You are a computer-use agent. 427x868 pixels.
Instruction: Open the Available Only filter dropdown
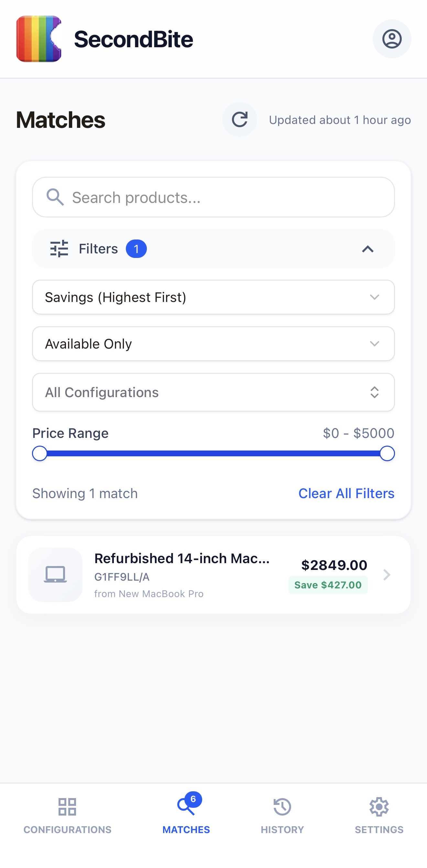[x=213, y=344]
